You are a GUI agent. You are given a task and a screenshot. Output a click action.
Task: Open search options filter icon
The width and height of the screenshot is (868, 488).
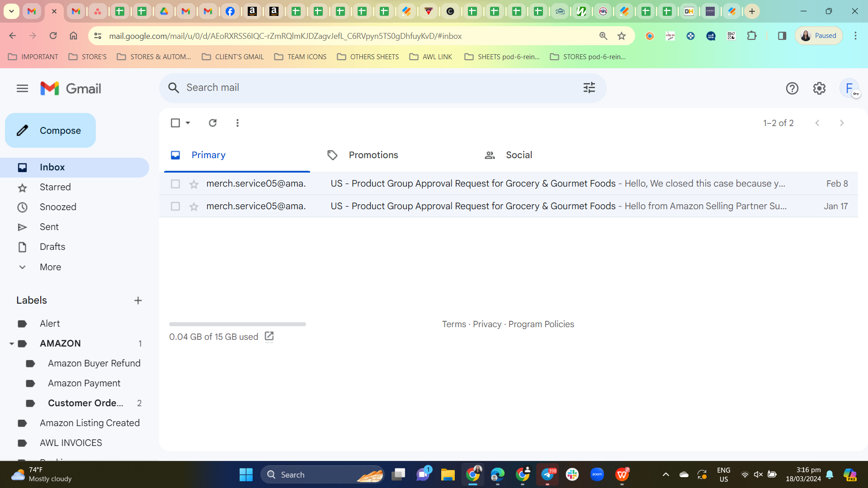[x=589, y=88]
